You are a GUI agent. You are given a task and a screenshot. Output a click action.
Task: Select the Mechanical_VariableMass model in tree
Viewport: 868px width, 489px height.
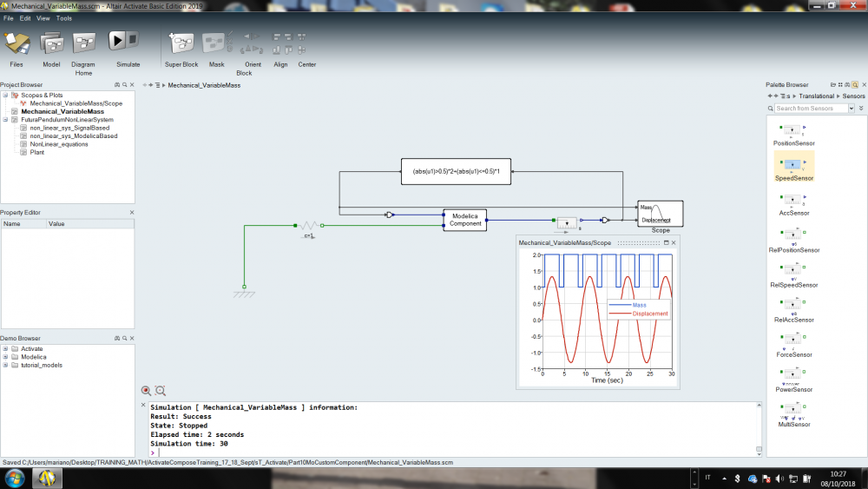click(x=62, y=111)
